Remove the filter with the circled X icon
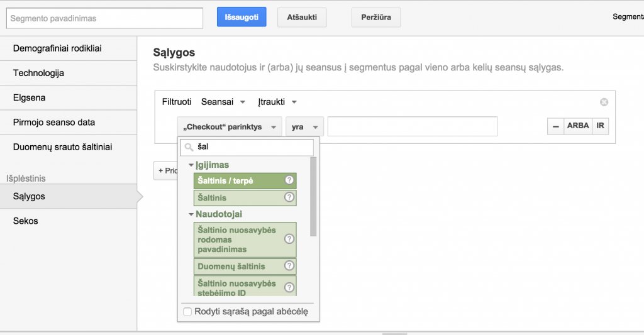644x335 pixels. (604, 102)
